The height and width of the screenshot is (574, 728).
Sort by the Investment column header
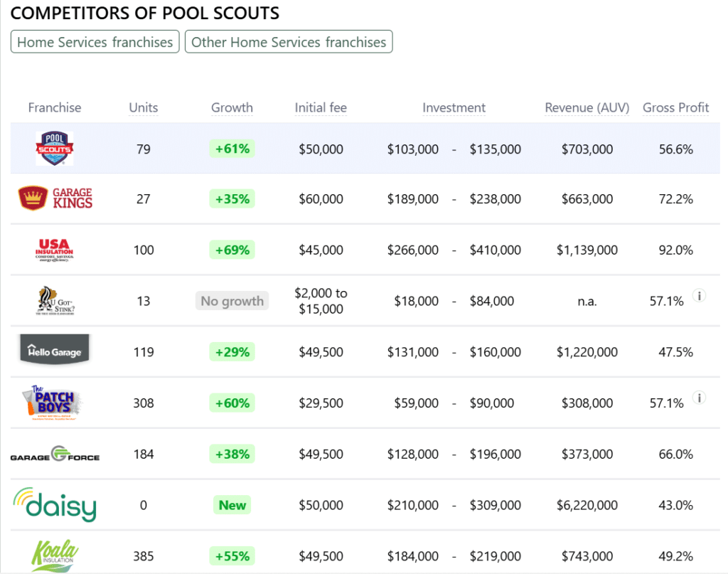pyautogui.click(x=454, y=107)
